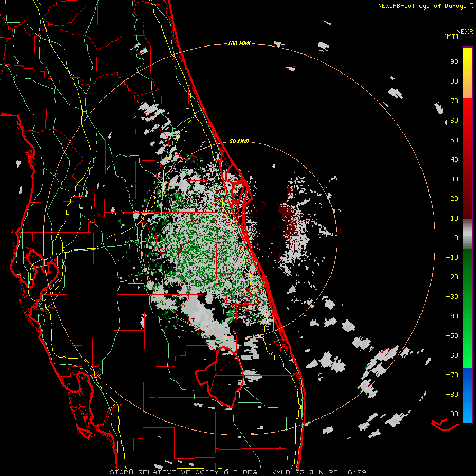Click the 70 value on the velocity scale

[454, 101]
